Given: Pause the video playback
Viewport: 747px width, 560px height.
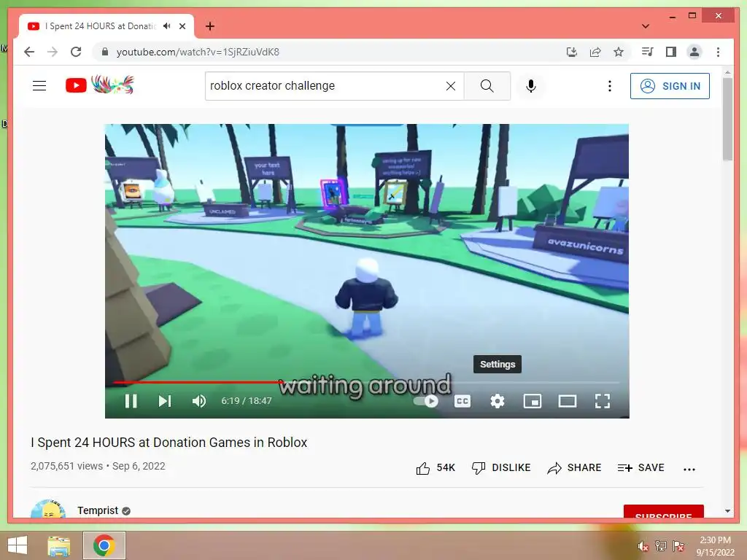Looking at the screenshot, I should [x=131, y=401].
